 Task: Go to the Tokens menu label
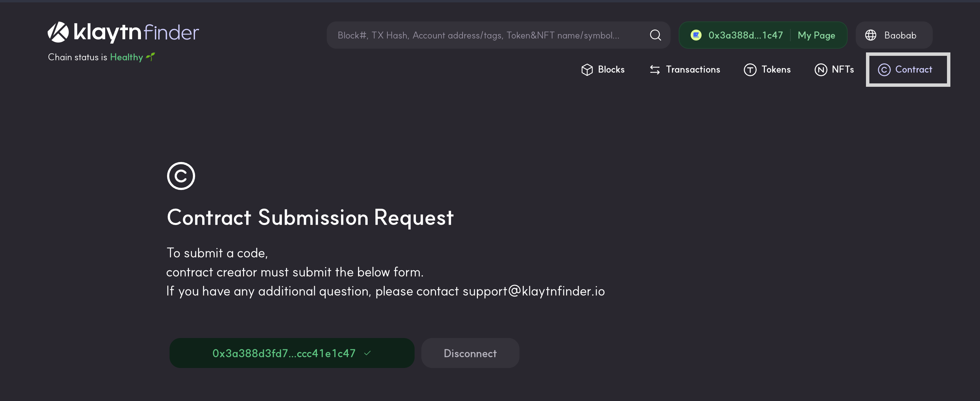tap(776, 70)
